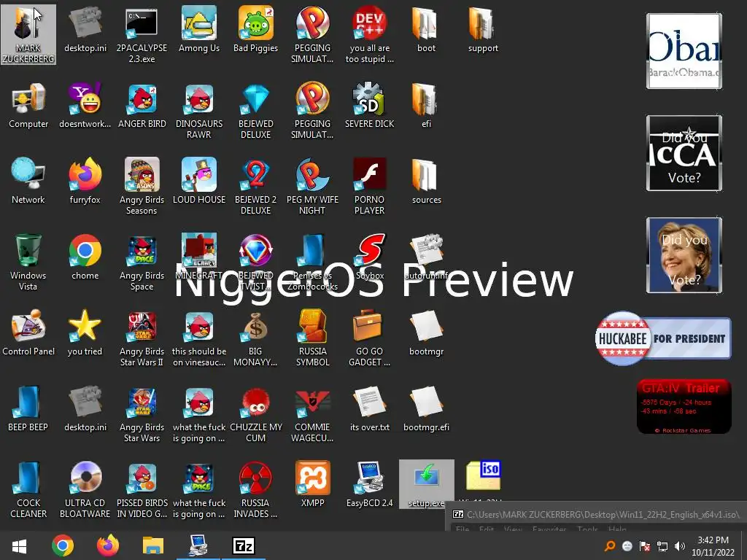Viewport: 747px width, 560px height.
Task: Open the BEEP BEEP shortcut
Action: [28, 408]
